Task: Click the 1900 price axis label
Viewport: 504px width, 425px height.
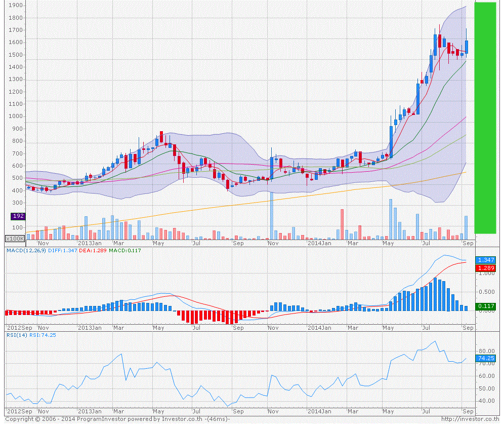Action: (x=15, y=5)
